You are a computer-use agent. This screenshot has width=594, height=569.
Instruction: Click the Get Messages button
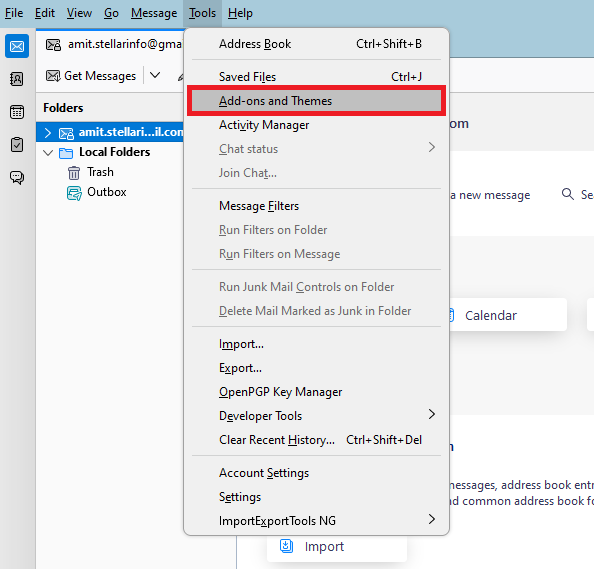point(91,76)
